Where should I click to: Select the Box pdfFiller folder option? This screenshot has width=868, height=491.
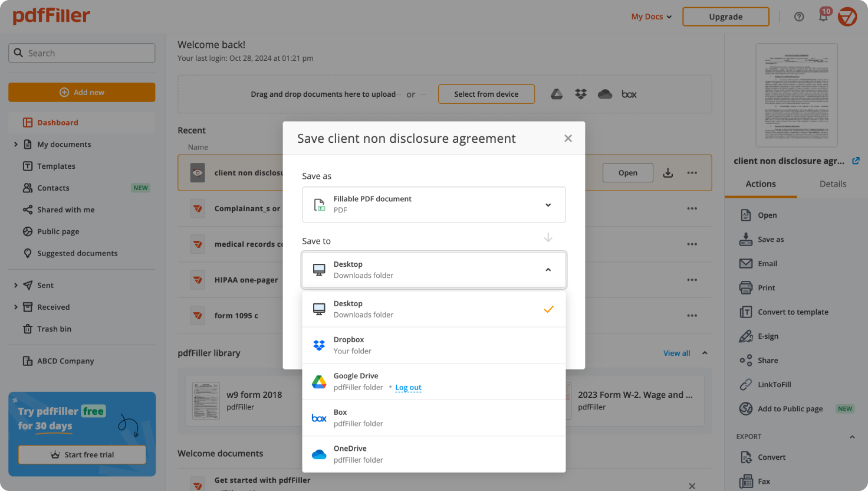pyautogui.click(x=433, y=418)
